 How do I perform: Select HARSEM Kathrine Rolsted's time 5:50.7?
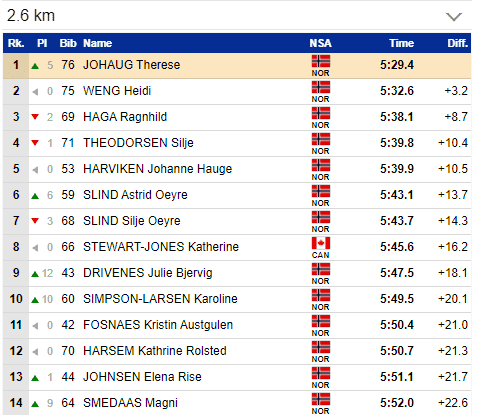[397, 351]
